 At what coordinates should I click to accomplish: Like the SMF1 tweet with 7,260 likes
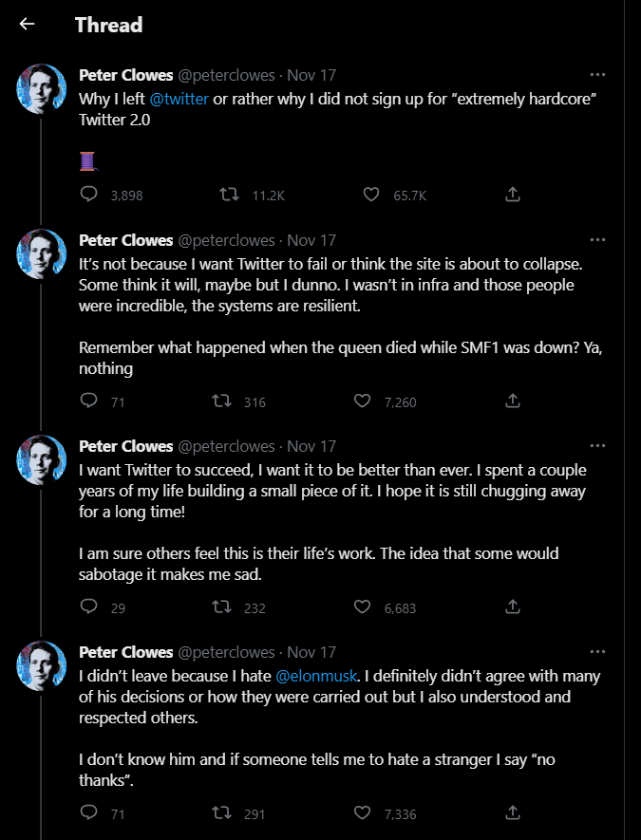pos(363,401)
